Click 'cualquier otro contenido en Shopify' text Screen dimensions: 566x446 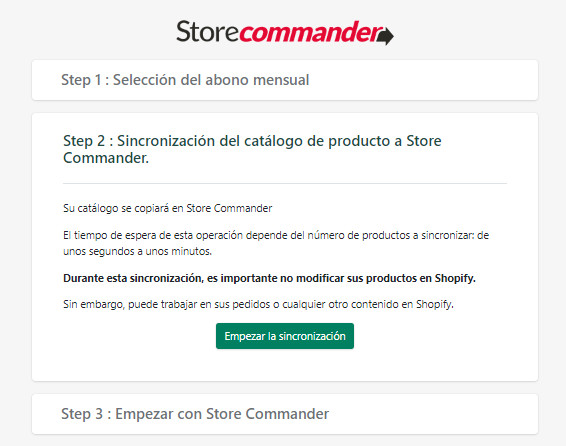(367, 304)
